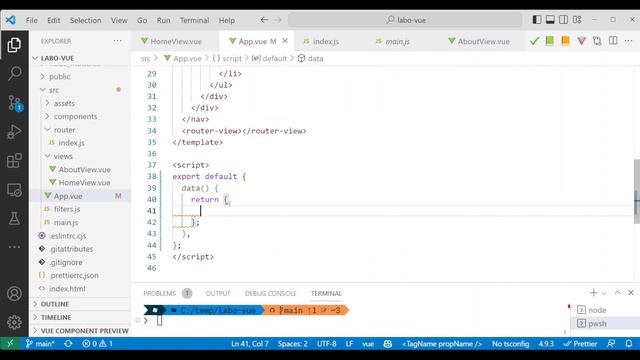Open changes compare icon in editor toolbar
Viewport: 640px width, 360px height.
(x=597, y=41)
